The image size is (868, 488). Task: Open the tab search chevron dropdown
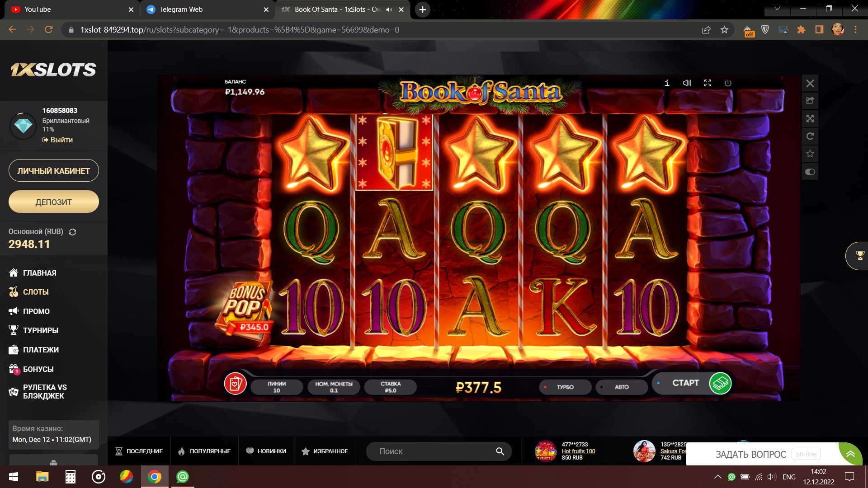777,9
